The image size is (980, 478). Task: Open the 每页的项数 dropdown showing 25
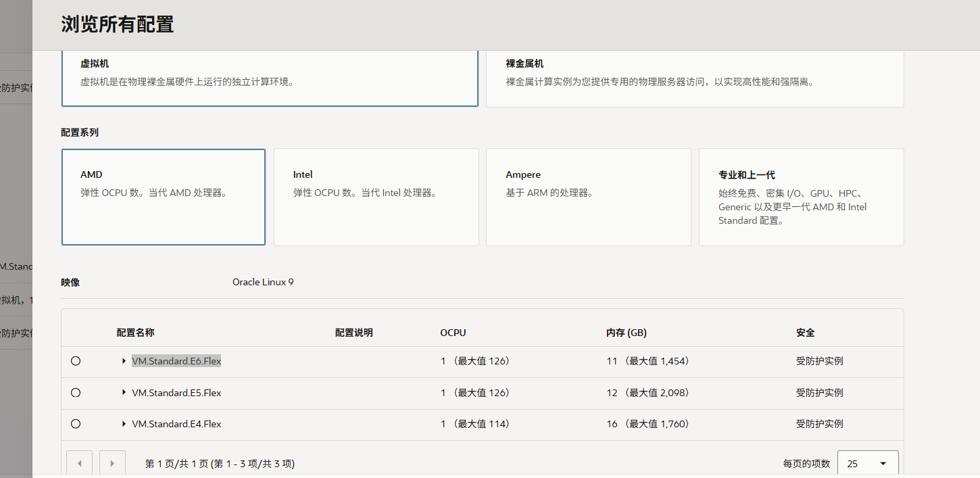point(868,463)
